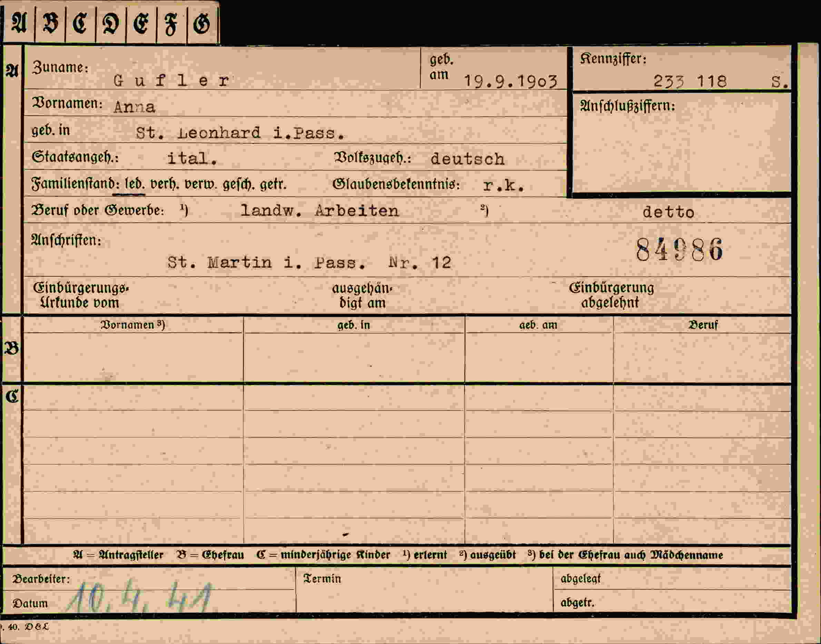Screen dimensions: 821x644
Task: Click stamped number '84986'
Action: (679, 250)
